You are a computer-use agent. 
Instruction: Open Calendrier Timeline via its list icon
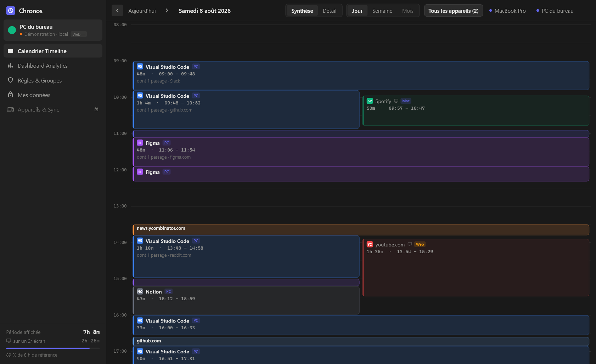click(x=11, y=51)
